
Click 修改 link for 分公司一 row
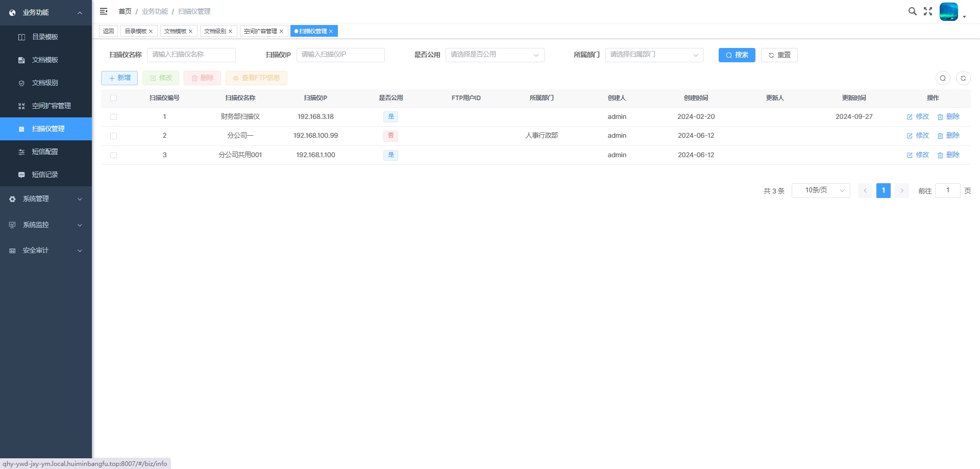(x=918, y=136)
